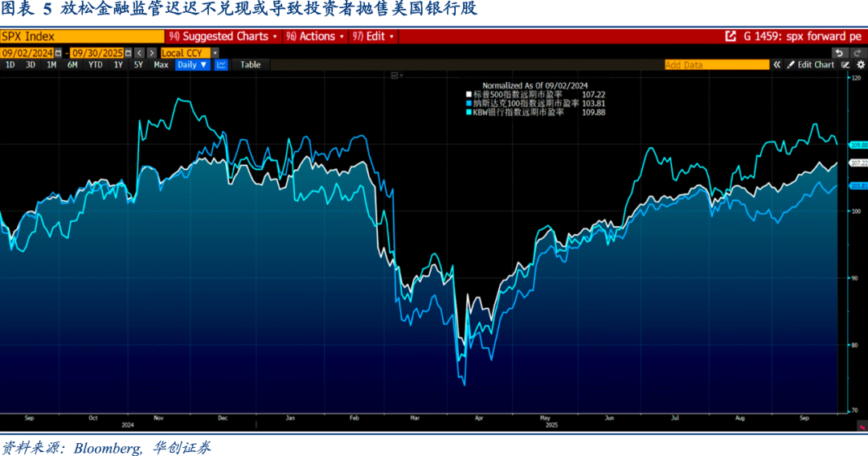868x456 pixels.
Task: Open the Local CCY currency dropdown arrow
Action: tap(215, 53)
